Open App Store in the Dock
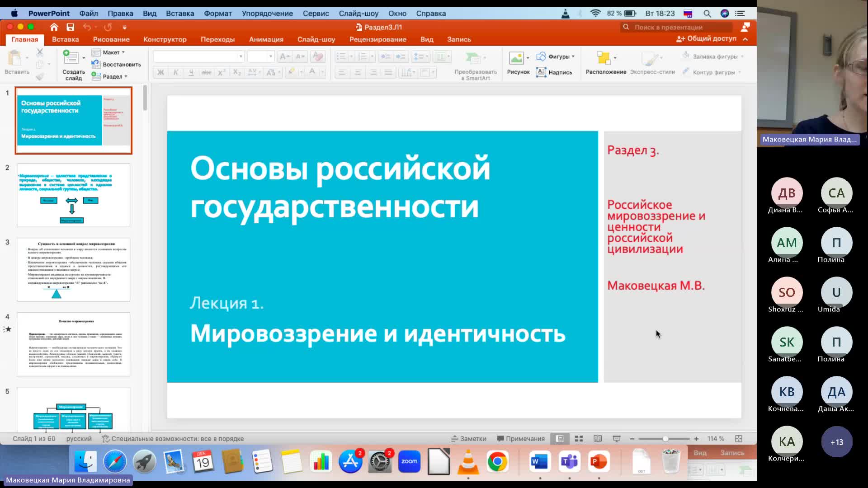The height and width of the screenshot is (488, 868). [x=350, y=462]
